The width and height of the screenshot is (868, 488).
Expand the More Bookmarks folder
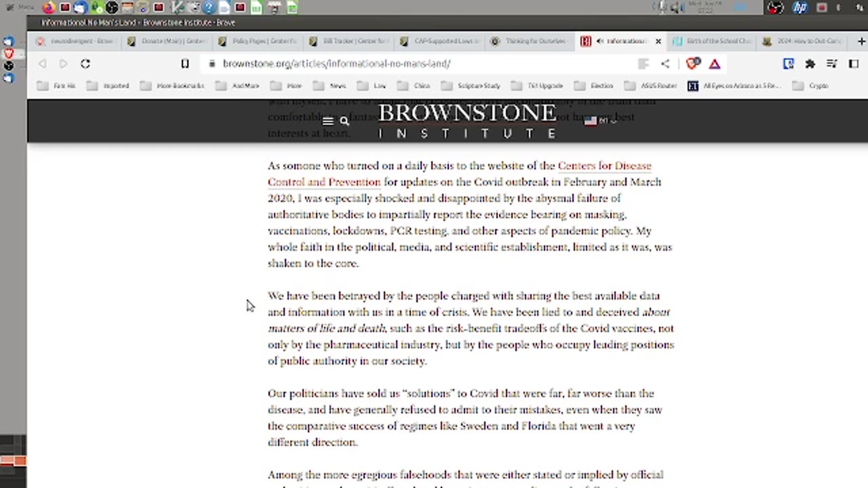click(x=172, y=86)
